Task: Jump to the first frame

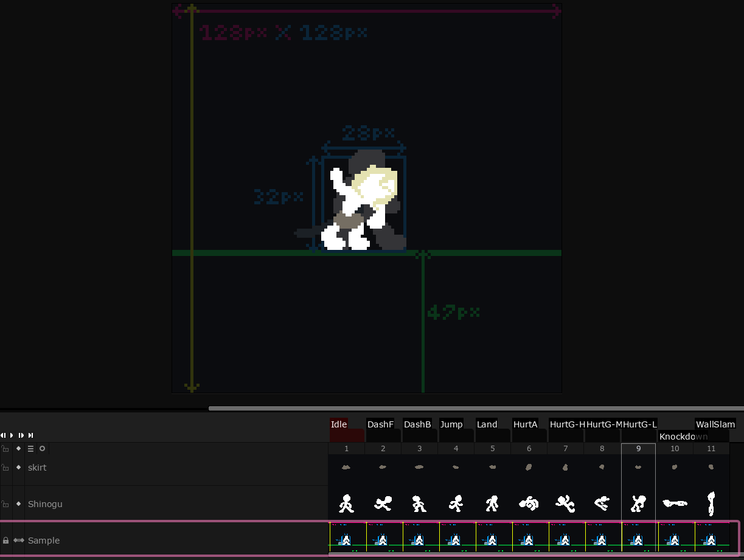Action: [x=3, y=435]
